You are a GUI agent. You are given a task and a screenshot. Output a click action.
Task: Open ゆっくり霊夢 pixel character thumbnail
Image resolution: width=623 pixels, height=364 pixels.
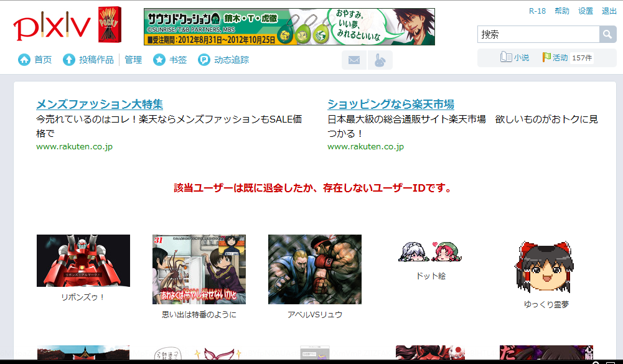click(x=546, y=267)
